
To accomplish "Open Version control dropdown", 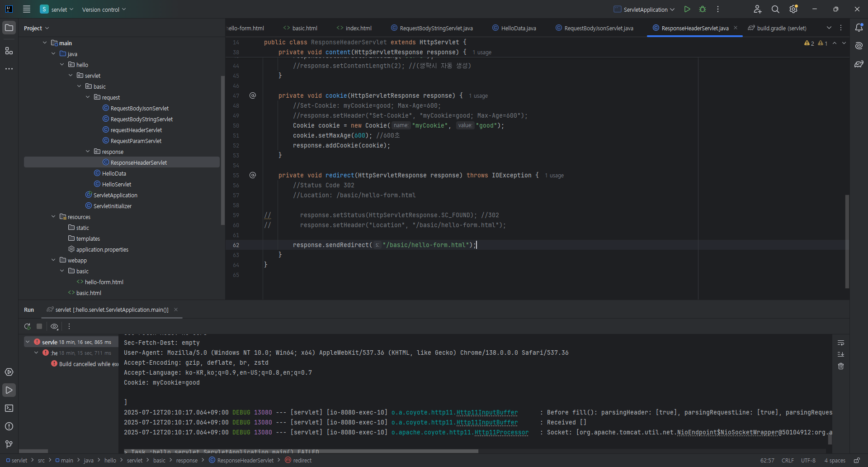I will click(104, 9).
